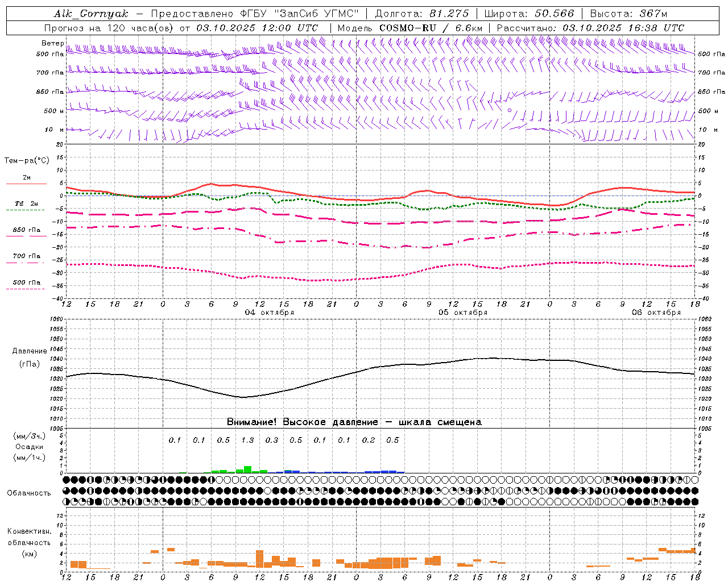Viewport: 728px width, 582px height.
Task: Click the Высота: 367м value
Action: pos(628,14)
